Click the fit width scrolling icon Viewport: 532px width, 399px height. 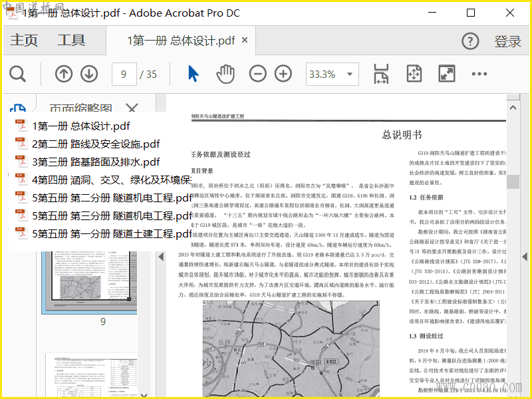pos(381,74)
